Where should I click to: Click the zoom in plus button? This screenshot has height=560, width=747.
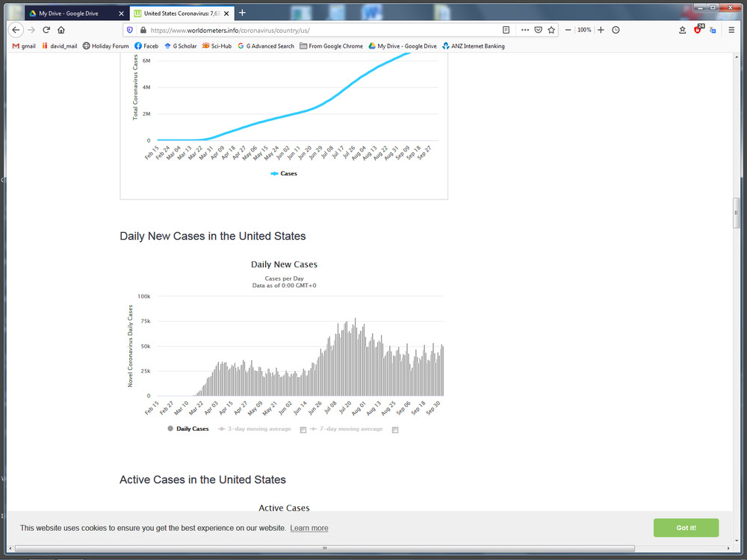(601, 30)
